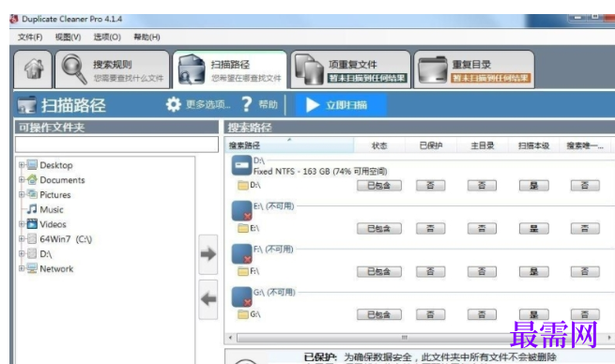The width and height of the screenshot is (615, 364).
Task: Click the magnifying glass search rules icon
Action: 74,69
